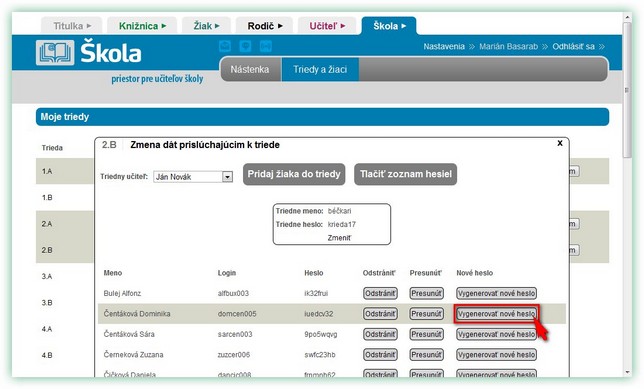The image size is (644, 389).
Task: Select the Učiteľ tab
Action: tap(327, 26)
